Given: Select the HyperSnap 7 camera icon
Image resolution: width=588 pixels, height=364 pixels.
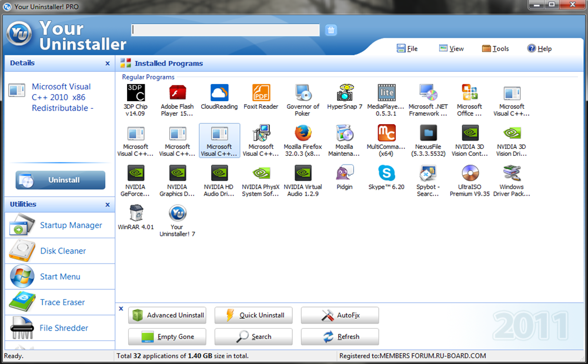Looking at the screenshot, I should 345,93.
